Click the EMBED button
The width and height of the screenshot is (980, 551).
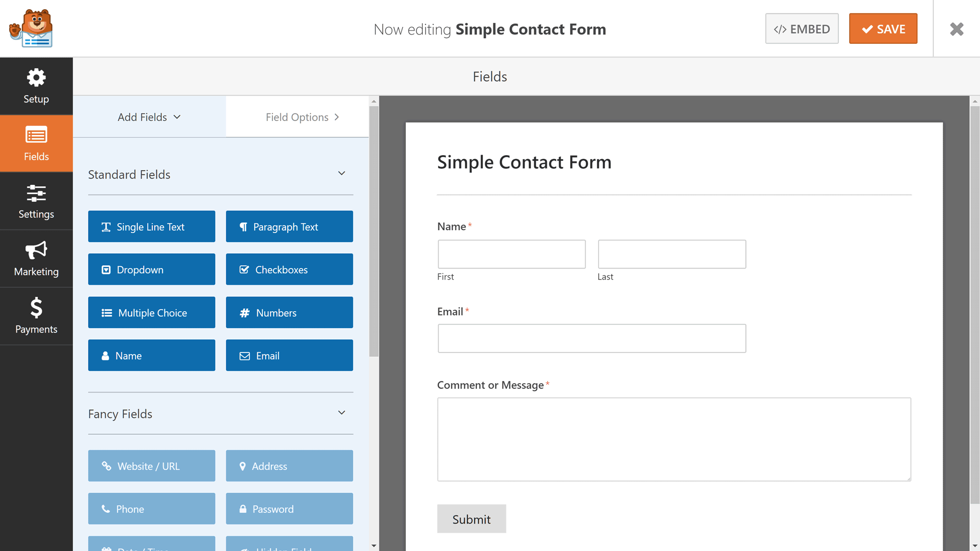coord(802,29)
